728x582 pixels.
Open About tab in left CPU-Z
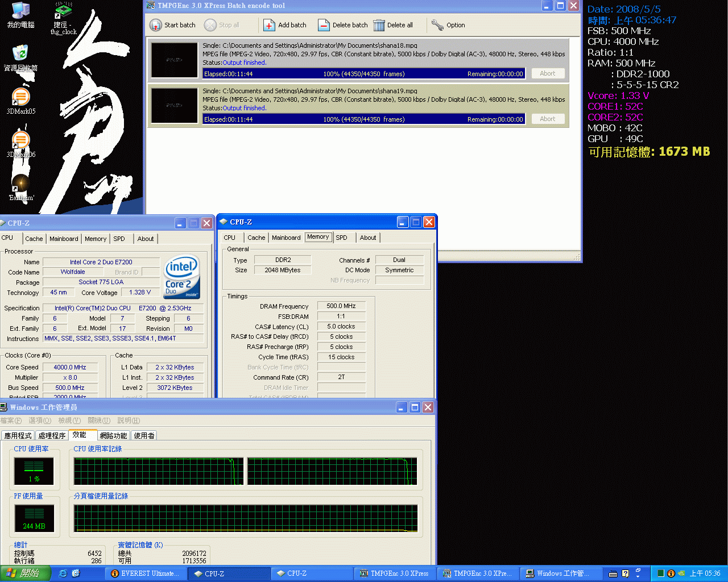pyautogui.click(x=146, y=239)
